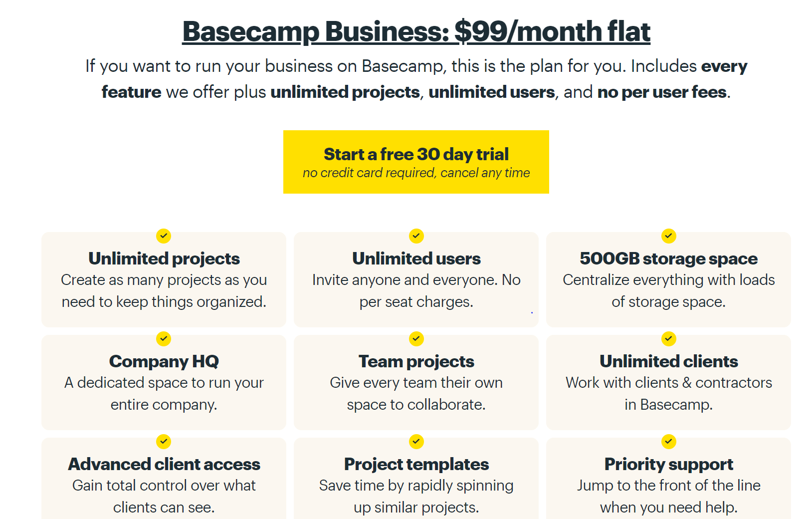Start a free 30 day trial
Image resolution: width=812 pixels, height=519 pixels.
416,162
